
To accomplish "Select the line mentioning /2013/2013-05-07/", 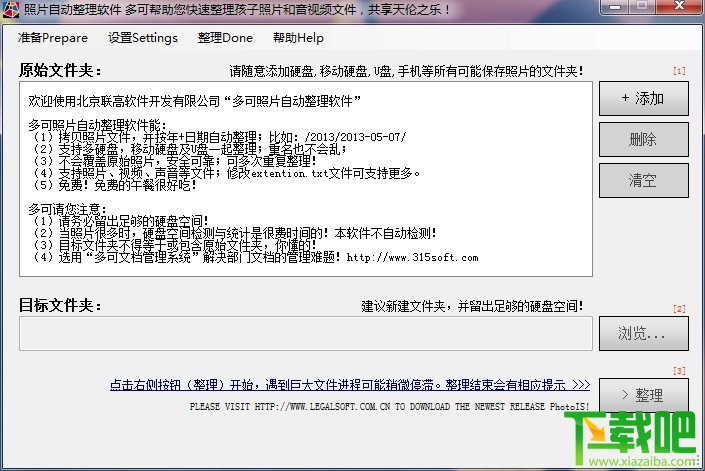I will [x=220, y=137].
